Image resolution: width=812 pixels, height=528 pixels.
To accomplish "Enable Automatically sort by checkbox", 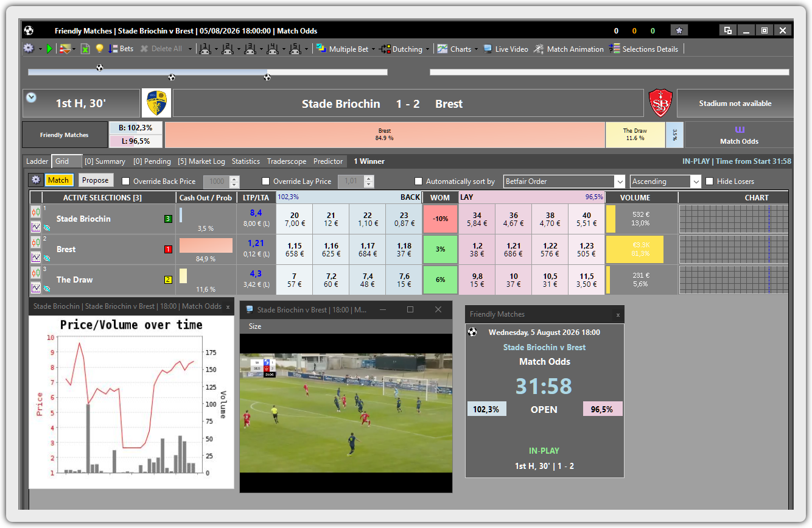I will (418, 181).
